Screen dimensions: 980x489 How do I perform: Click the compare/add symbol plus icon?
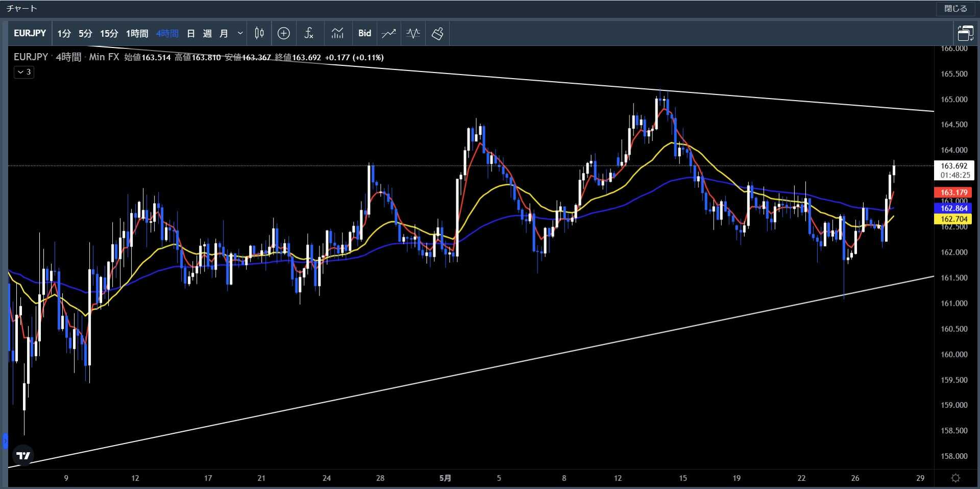(284, 33)
